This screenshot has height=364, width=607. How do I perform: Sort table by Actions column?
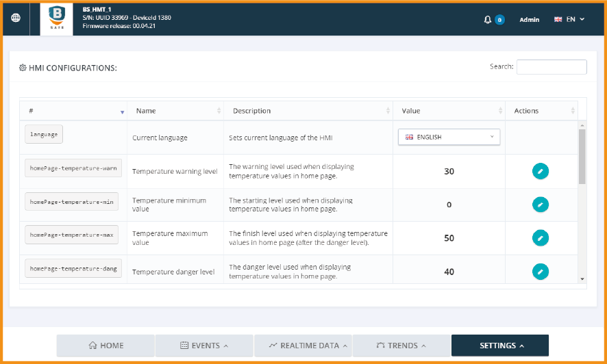click(541, 111)
